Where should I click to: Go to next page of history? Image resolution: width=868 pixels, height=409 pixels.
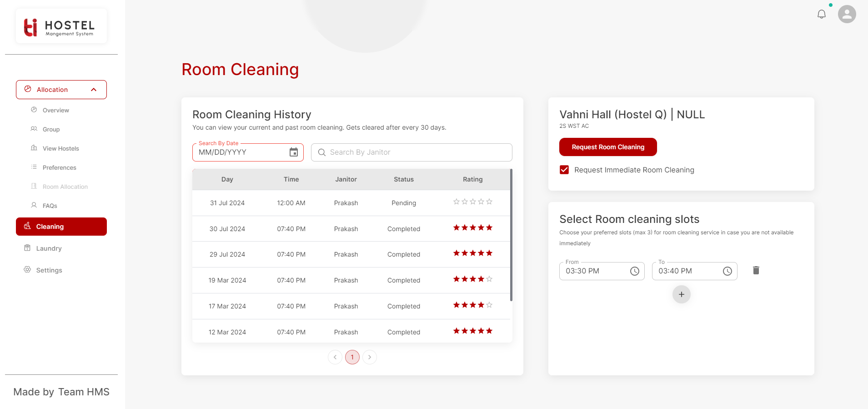click(370, 357)
